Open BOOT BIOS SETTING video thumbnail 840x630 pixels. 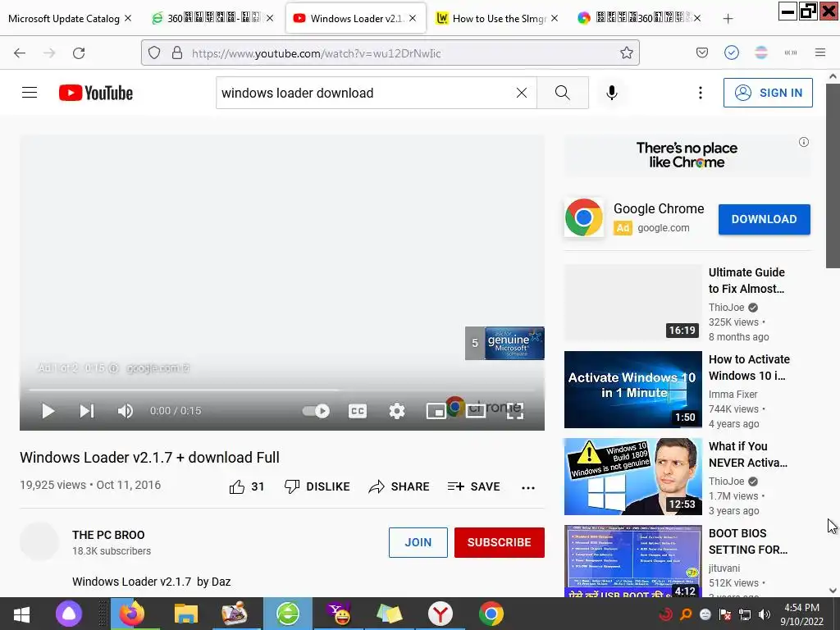coord(632,561)
